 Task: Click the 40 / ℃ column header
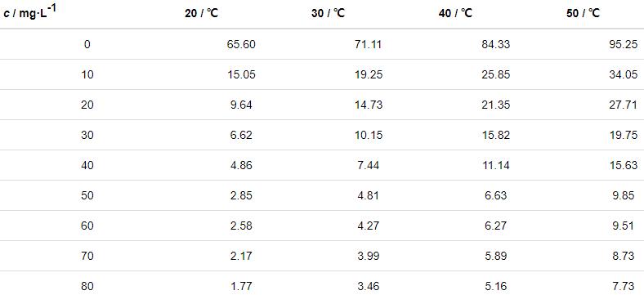(455, 13)
